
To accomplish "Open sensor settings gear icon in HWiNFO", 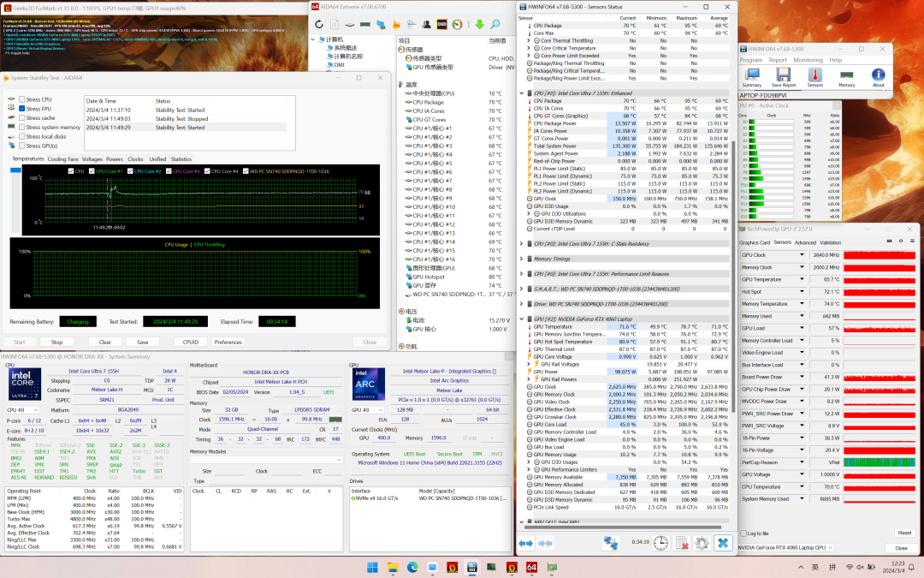I will (x=702, y=543).
